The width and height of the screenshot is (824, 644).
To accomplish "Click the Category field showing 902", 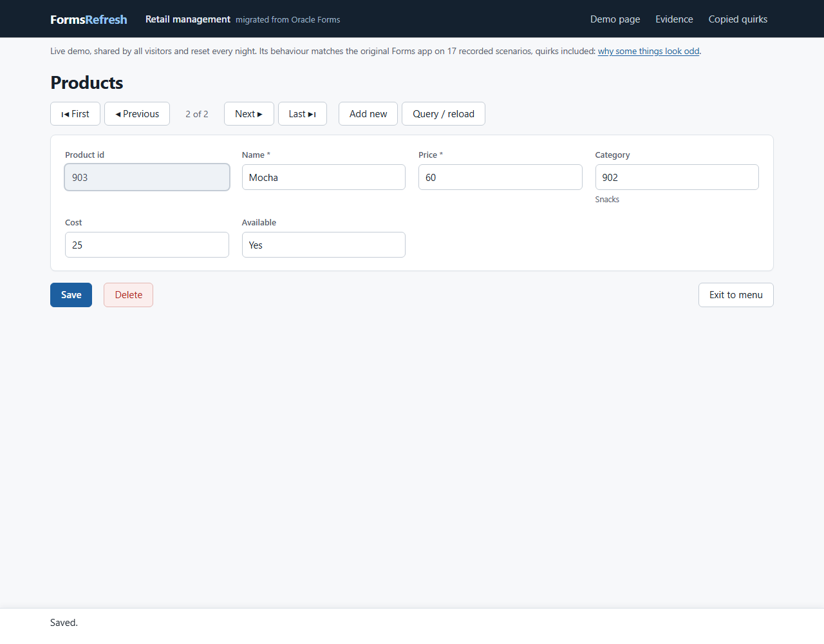I will (677, 177).
